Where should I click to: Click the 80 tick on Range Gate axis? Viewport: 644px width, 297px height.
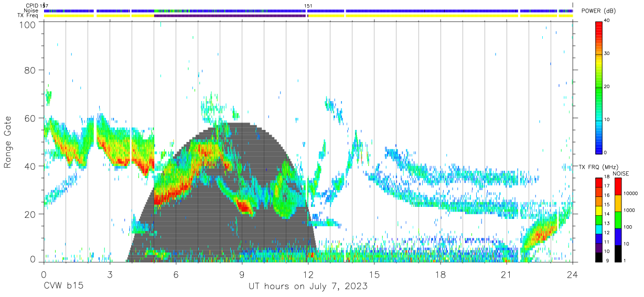coord(30,70)
